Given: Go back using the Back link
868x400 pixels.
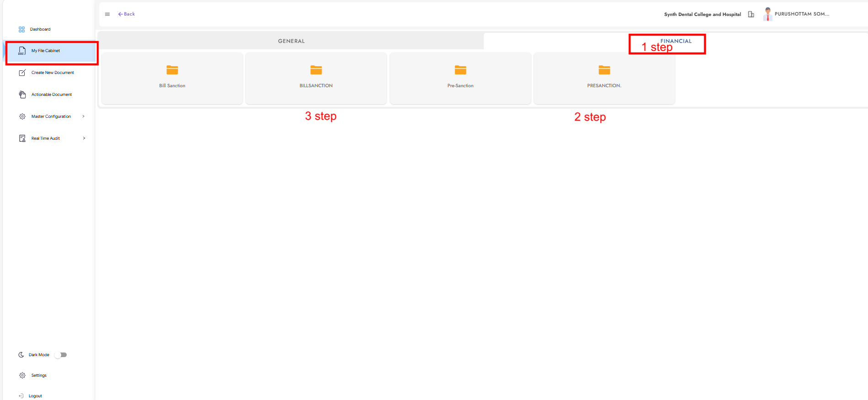Looking at the screenshot, I should point(127,14).
